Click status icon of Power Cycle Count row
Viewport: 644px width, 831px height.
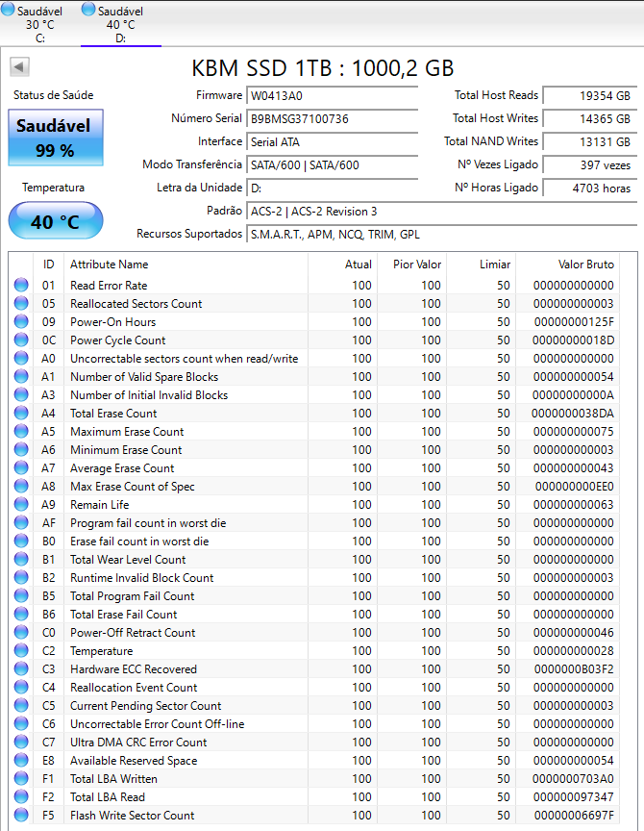tap(21, 340)
